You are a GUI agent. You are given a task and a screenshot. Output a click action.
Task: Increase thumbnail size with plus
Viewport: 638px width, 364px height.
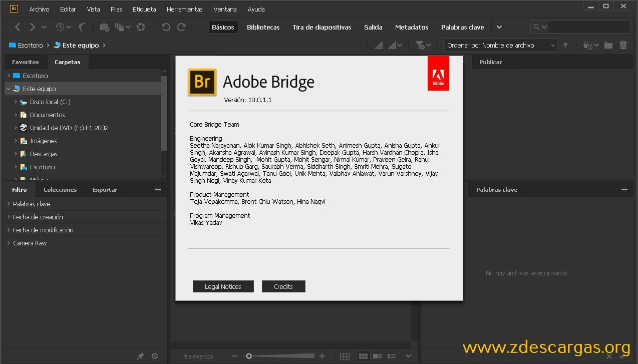pyautogui.click(x=322, y=356)
